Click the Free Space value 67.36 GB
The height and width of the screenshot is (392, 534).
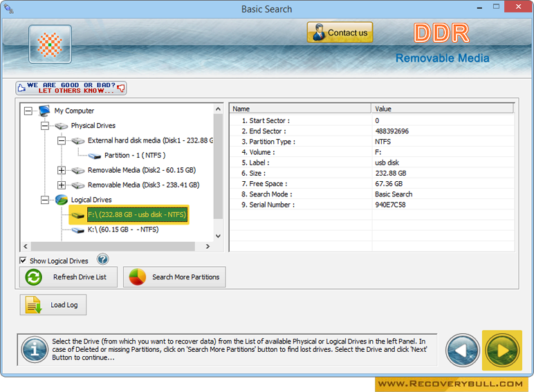pos(389,184)
